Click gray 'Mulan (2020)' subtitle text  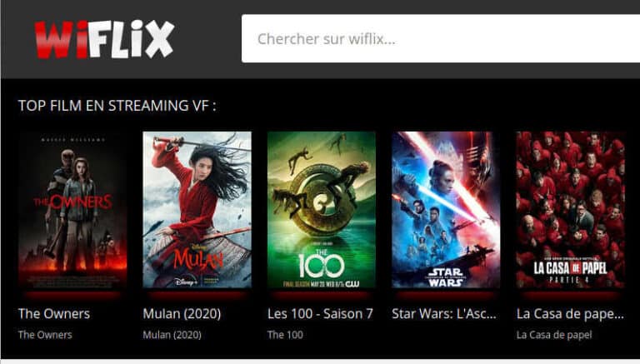click(172, 335)
